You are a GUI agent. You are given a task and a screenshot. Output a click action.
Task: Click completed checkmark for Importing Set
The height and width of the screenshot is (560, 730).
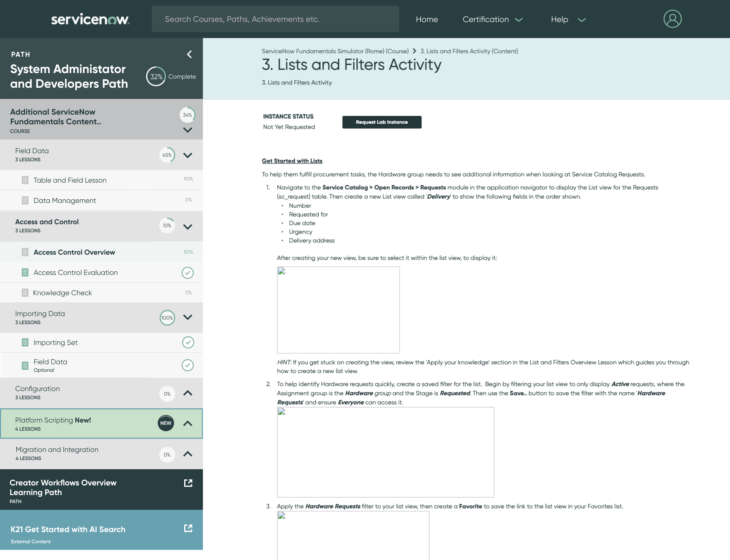[x=188, y=342]
